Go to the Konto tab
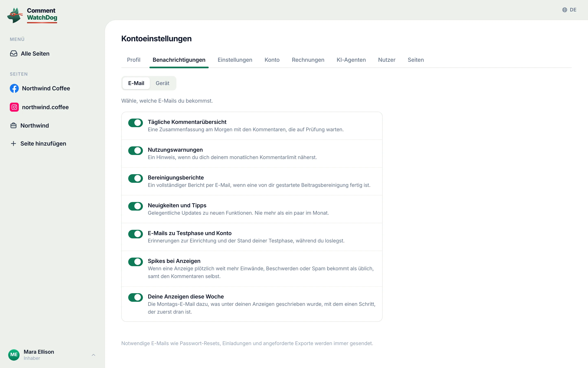588x368 pixels. tap(272, 60)
